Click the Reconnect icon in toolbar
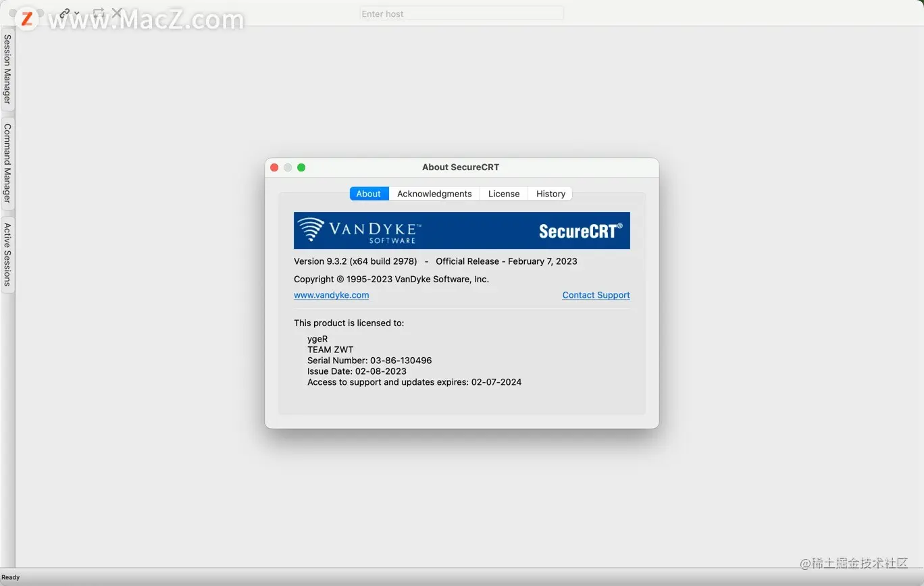This screenshot has height=586, width=924. click(x=99, y=13)
